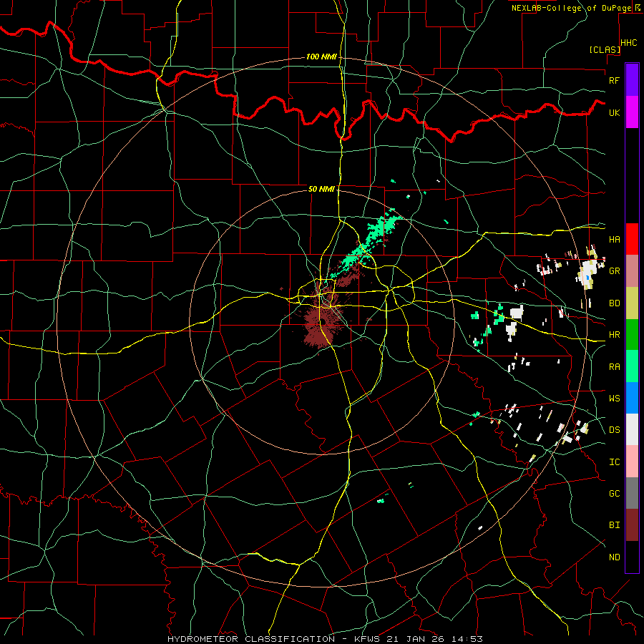644x644 pixels.
Task: Click the "HYDROMETEOR CLASSIFICATION" title text
Action: (x=251, y=639)
